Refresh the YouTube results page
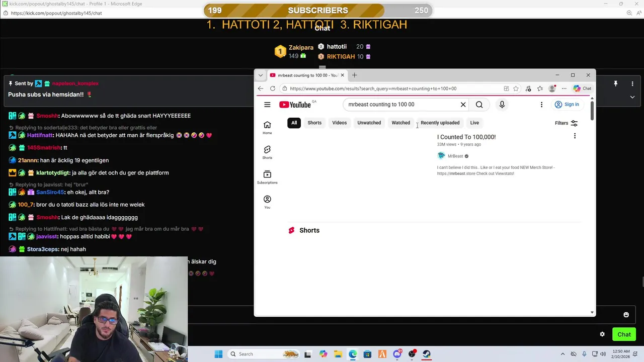 (x=273, y=88)
